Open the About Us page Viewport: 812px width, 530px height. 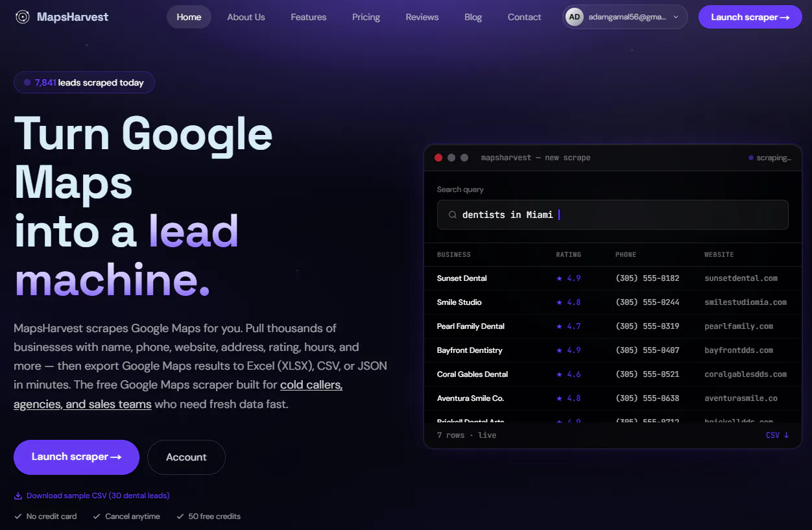(x=246, y=17)
